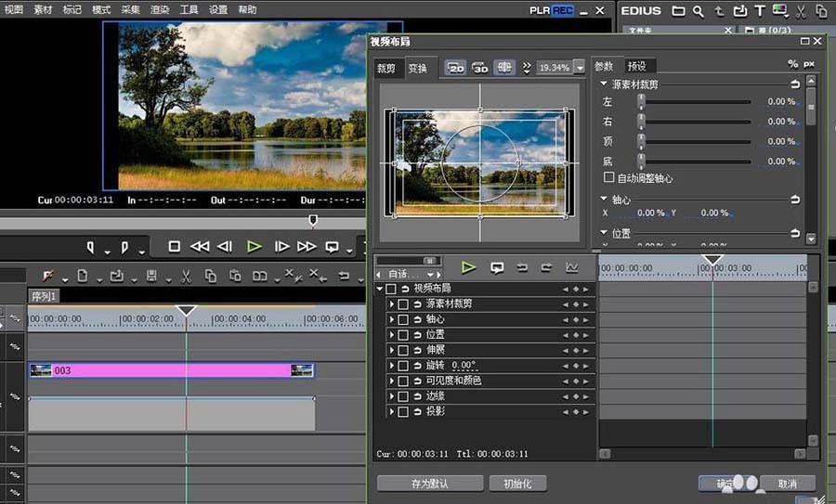836x504 pixels.
Task: Switch layout to 2D mode
Action: pos(455,68)
